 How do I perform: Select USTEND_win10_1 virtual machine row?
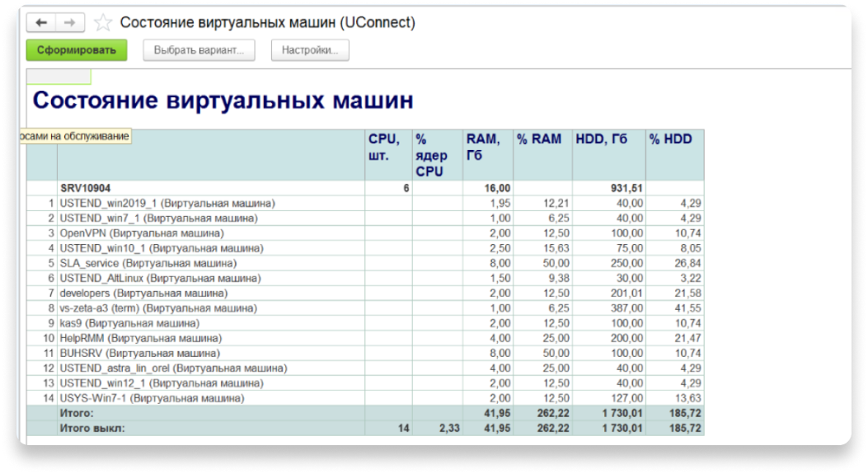point(365,248)
